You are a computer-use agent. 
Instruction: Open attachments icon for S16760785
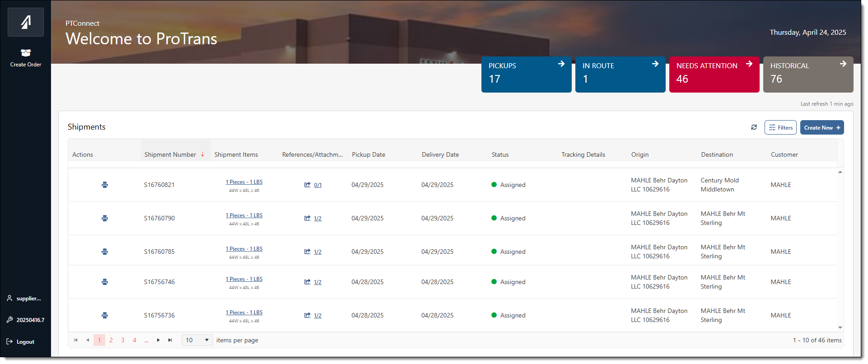point(307,252)
